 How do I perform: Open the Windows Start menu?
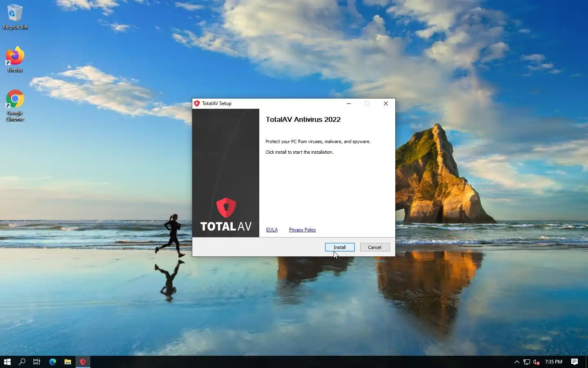click(7, 362)
